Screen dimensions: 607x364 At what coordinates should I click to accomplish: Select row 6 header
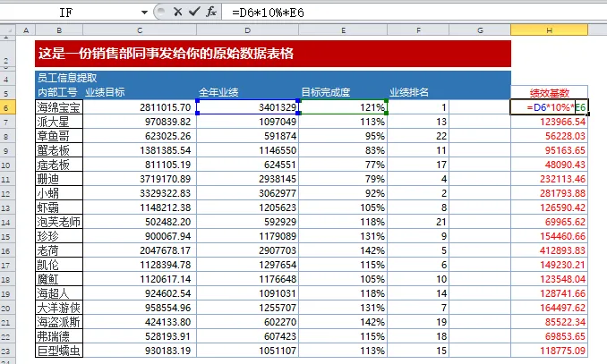[x=8, y=107]
